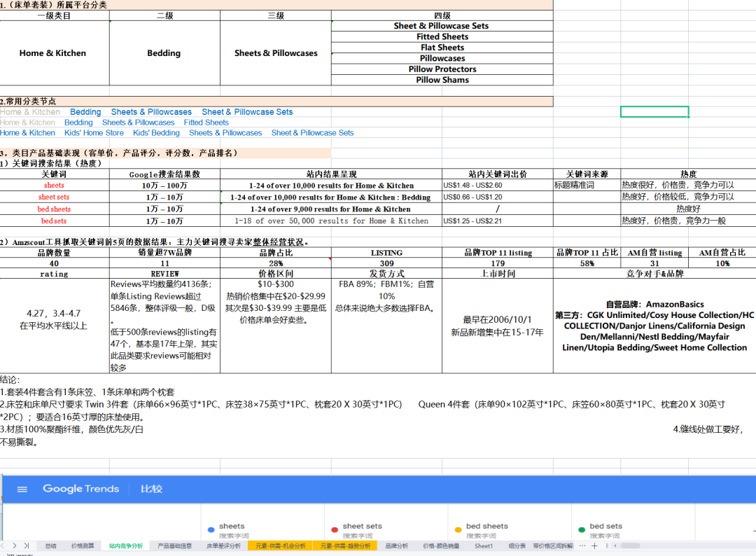Switch to the Sheet1 tab
Image resolution: width=756 pixels, height=556 pixels.
click(x=484, y=546)
